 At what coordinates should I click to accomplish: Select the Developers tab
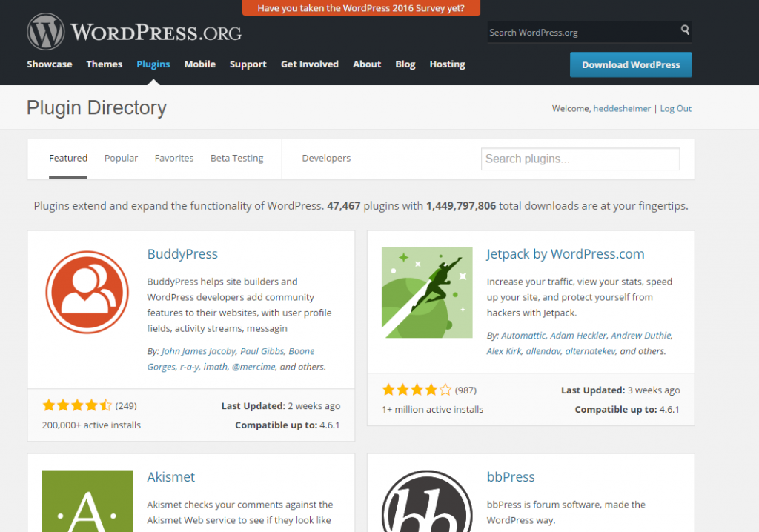[326, 159]
